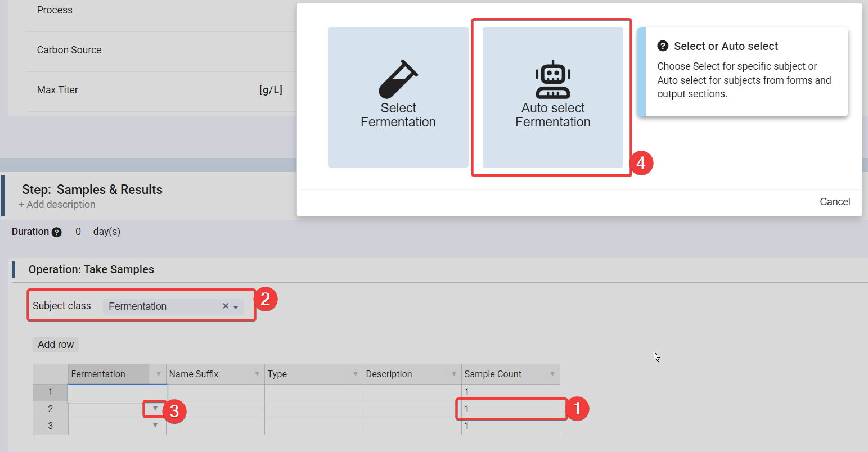Screen dimensions: 868x452
Task: Click the row 1 Fermentation input cell
Action: pos(117,392)
